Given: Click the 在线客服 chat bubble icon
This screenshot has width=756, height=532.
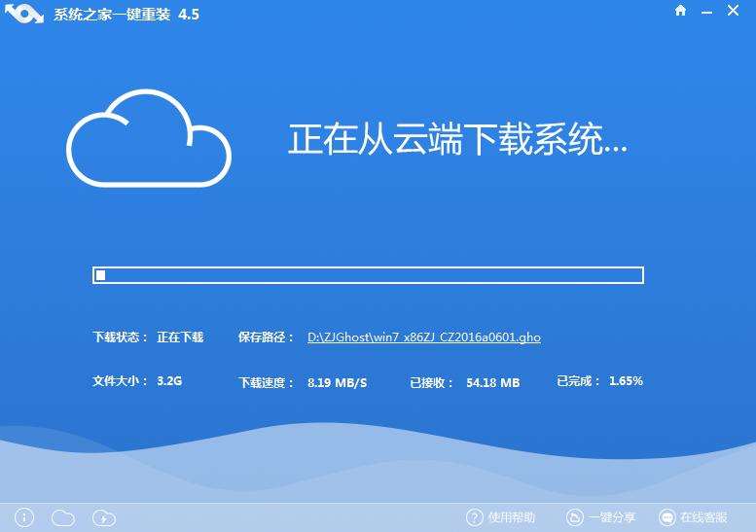Looking at the screenshot, I should 667,517.
